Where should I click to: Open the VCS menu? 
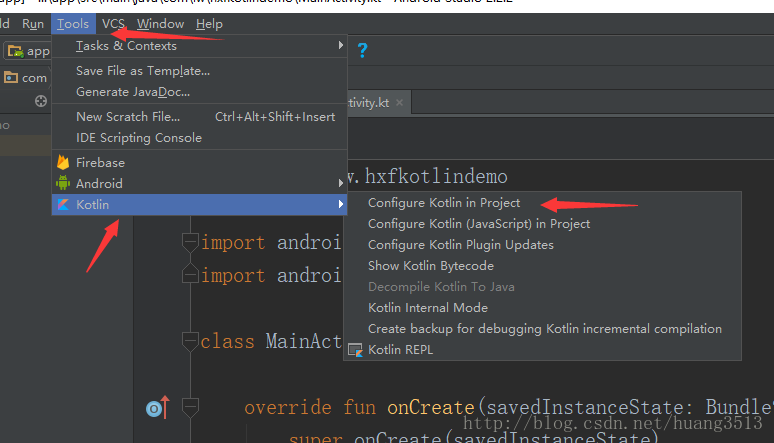(x=113, y=24)
